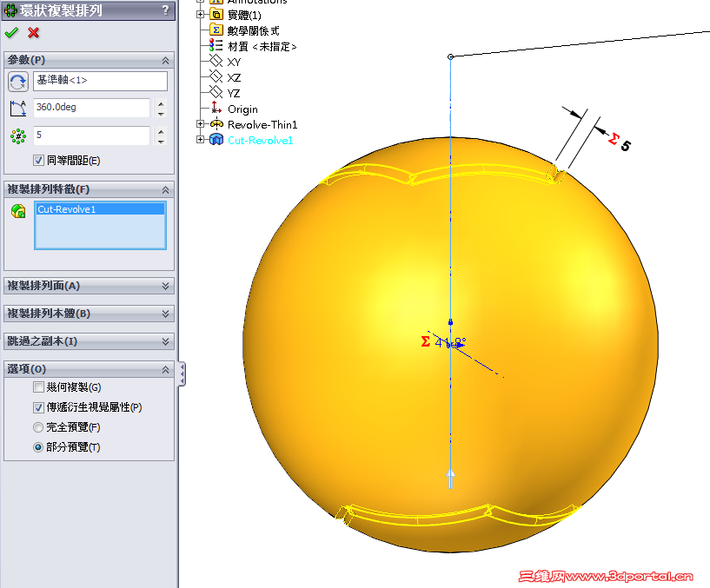Select Cut-Revolve1 in features list box
This screenshot has width=710, height=588.
click(100, 209)
